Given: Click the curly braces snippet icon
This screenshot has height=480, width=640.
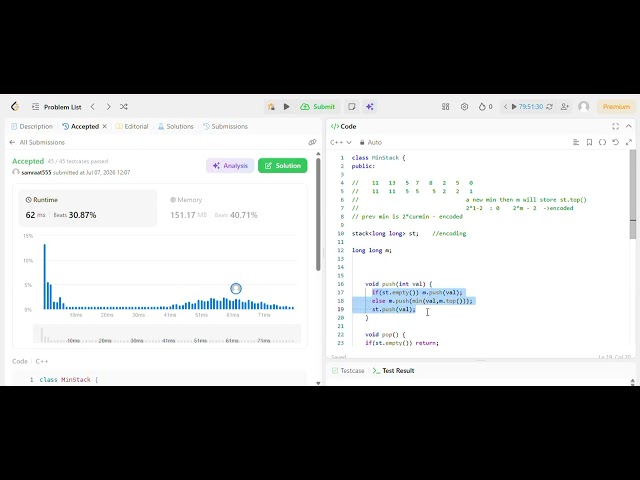Looking at the screenshot, I should click(x=602, y=142).
